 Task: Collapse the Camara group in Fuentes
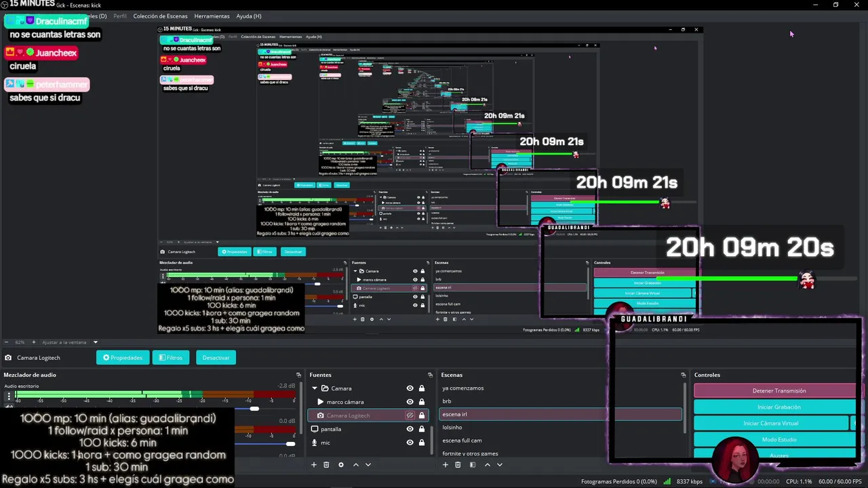(x=315, y=388)
